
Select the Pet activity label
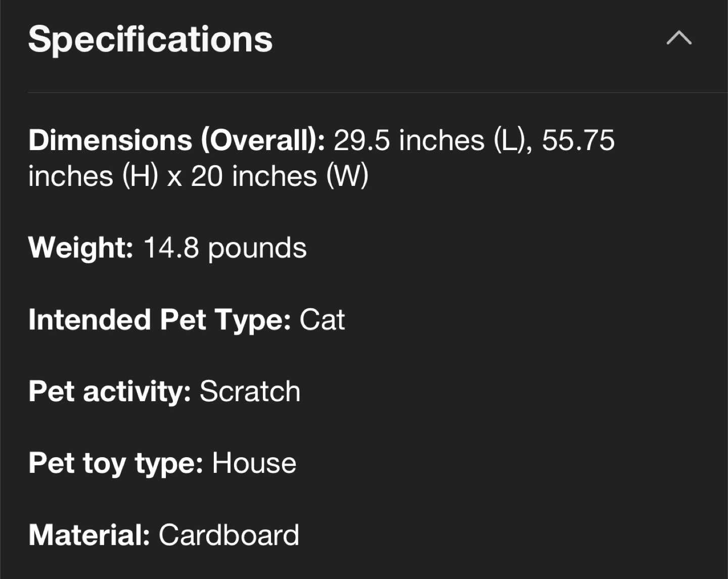tap(109, 392)
